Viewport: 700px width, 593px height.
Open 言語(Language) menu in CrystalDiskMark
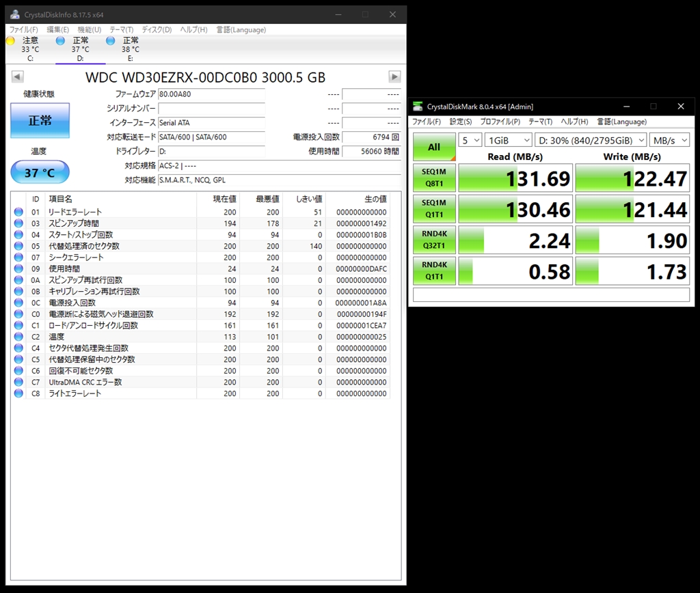(x=622, y=122)
